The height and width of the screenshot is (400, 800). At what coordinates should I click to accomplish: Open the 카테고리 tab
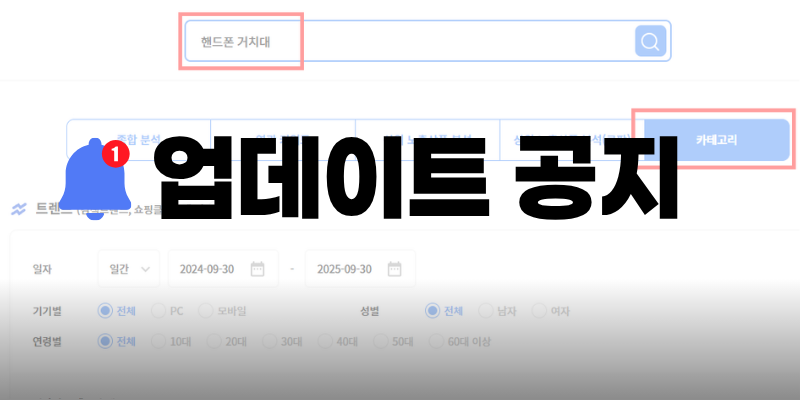(716, 140)
